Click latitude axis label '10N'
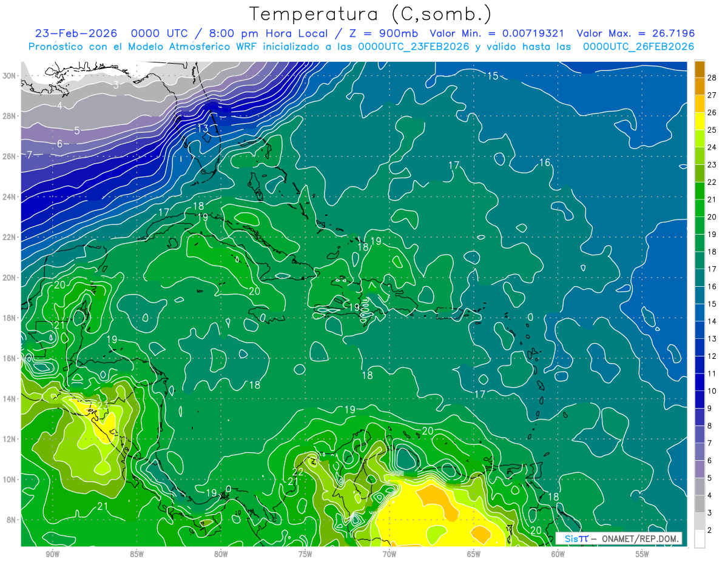 pyautogui.click(x=10, y=479)
